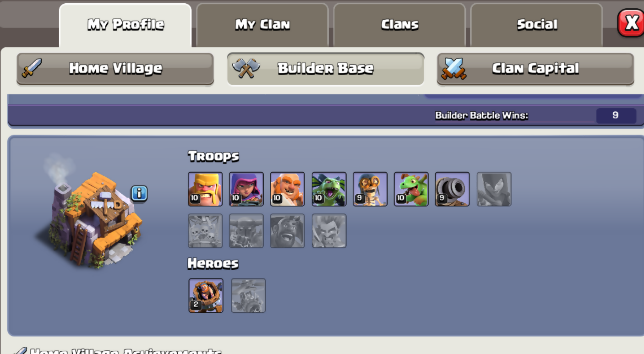
Task: Tap the Cannon Cart troop icon
Action: 453,189
